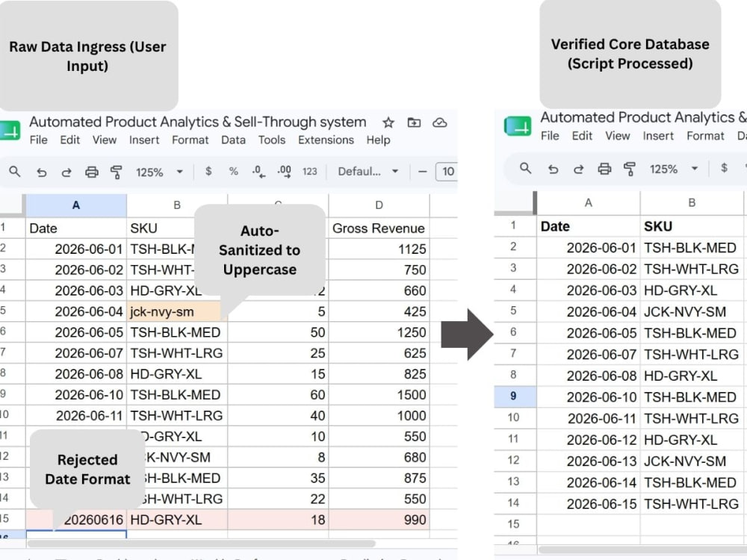Click the 1500 revenue cell
Image resolution: width=747 pixels, height=560 pixels.
point(379,395)
